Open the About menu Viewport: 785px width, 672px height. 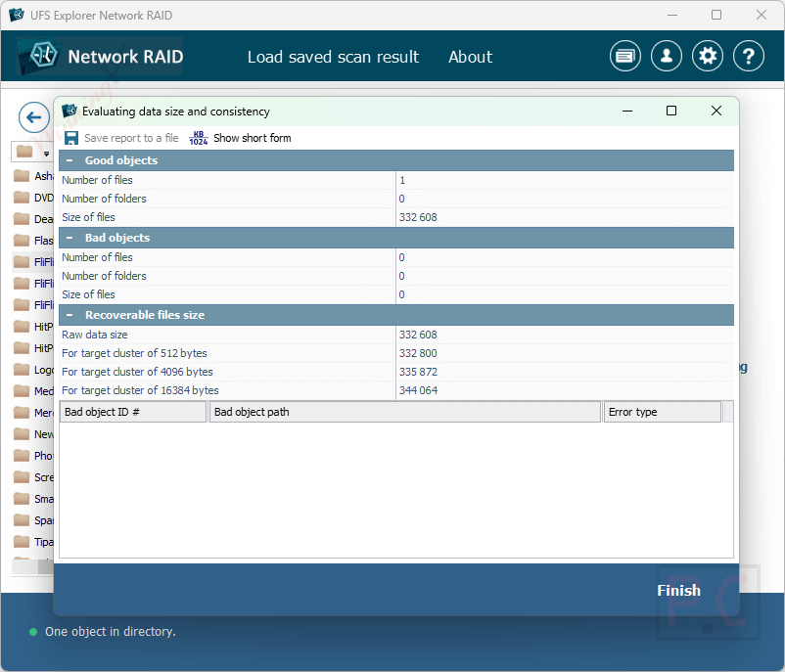pos(470,57)
